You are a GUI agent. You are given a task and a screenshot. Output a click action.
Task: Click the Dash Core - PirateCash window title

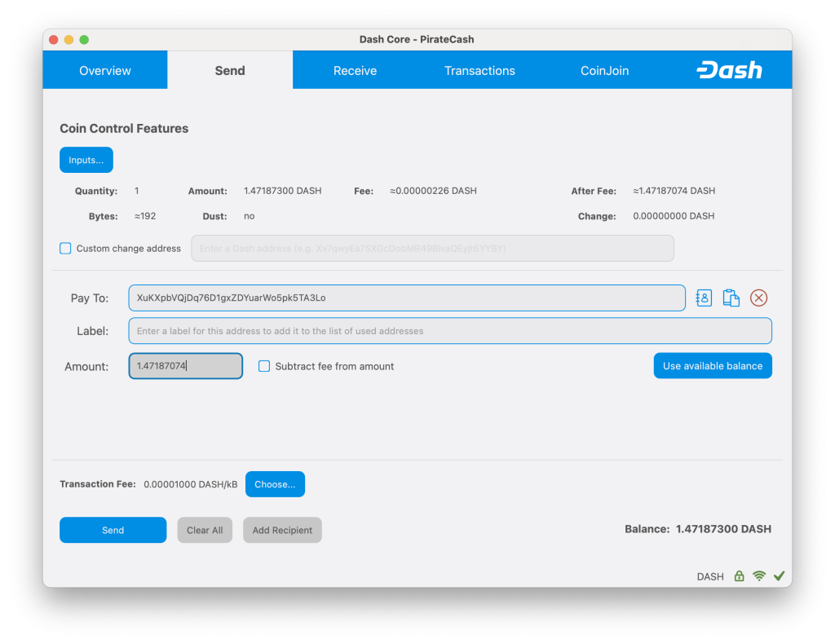417,39
